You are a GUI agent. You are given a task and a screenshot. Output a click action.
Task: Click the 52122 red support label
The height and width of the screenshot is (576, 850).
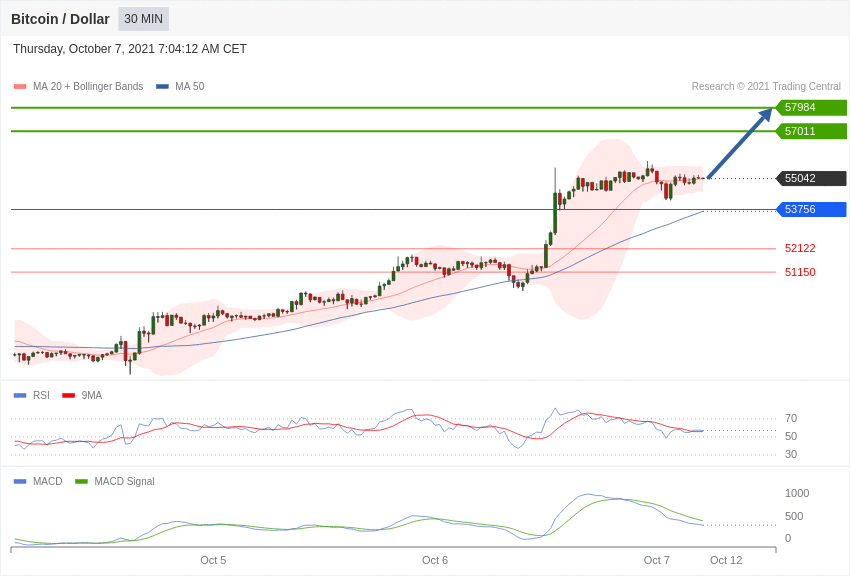800,248
